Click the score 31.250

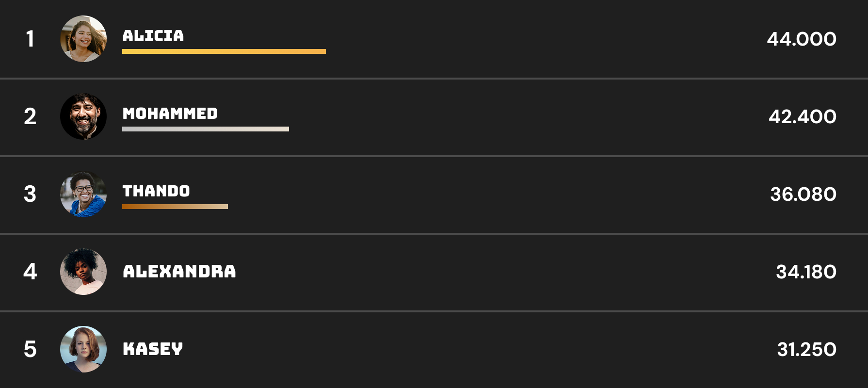[806, 350]
